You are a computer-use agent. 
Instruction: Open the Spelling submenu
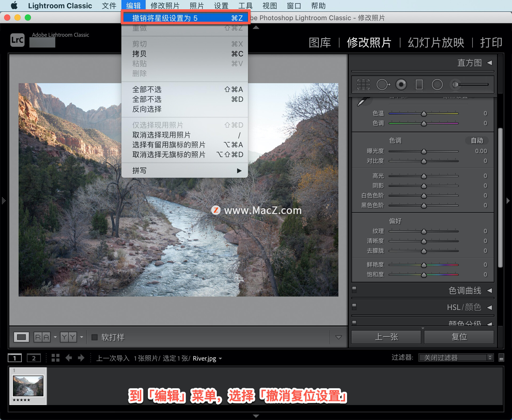(x=185, y=170)
